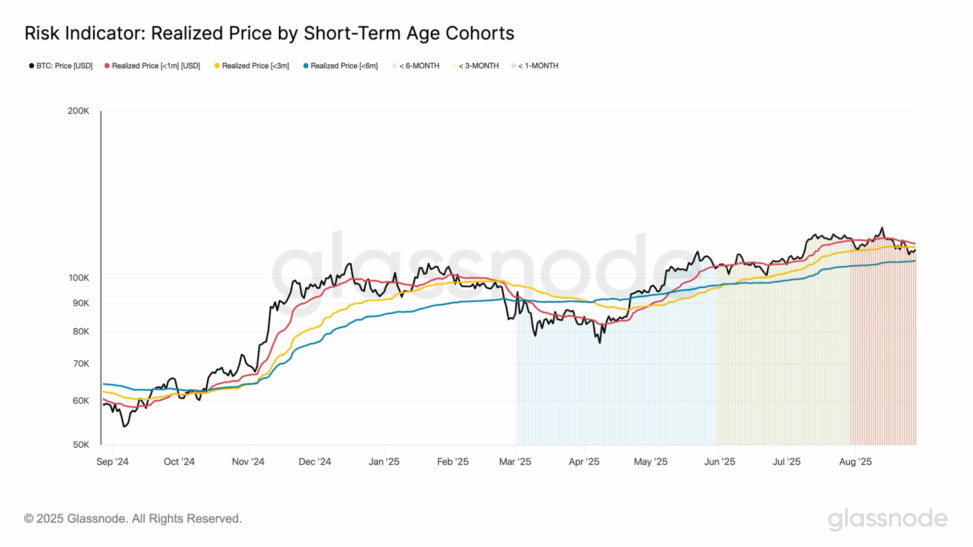Click the 50K y-axis label
The image size is (973, 547).
(81, 445)
